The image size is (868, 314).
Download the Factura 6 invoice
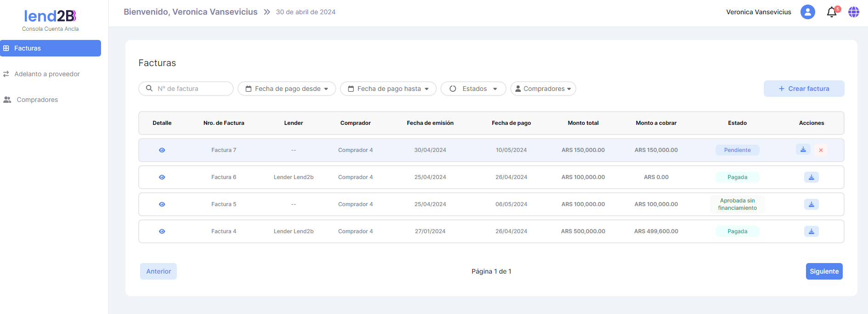[811, 177]
